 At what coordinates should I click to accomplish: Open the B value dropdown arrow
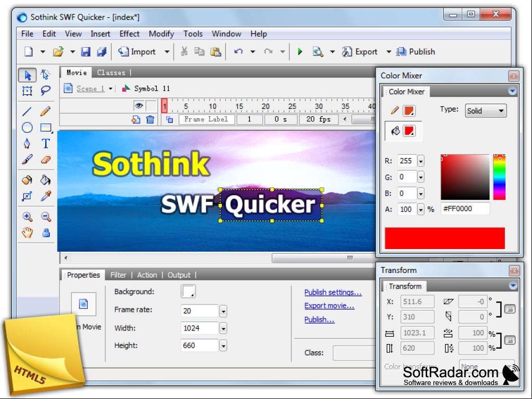point(421,194)
